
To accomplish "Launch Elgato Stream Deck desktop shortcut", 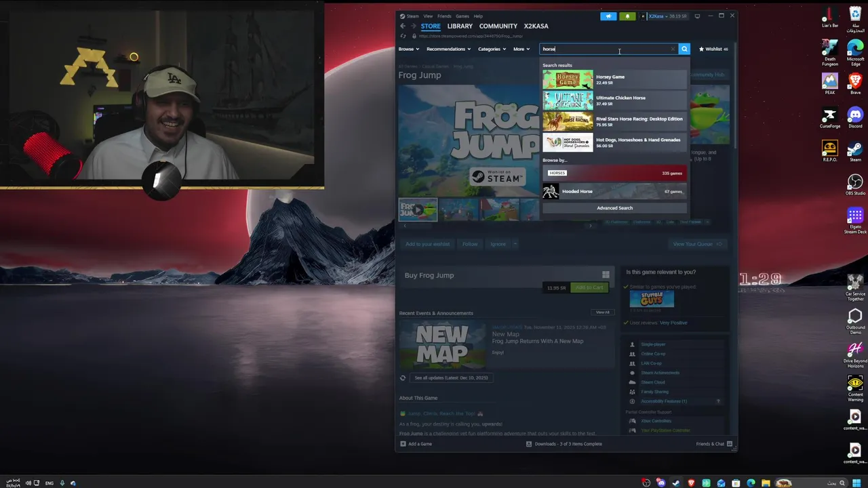I will (855, 221).
